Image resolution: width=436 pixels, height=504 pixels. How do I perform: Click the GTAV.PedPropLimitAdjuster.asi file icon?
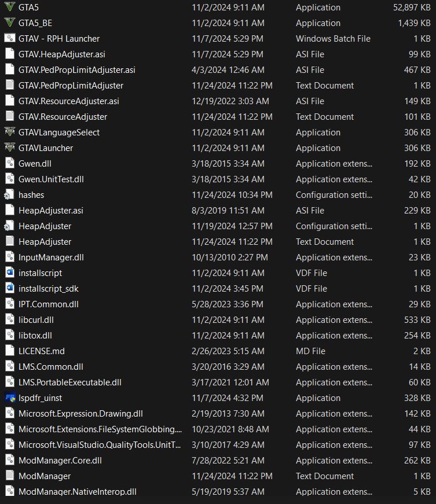[10, 70]
